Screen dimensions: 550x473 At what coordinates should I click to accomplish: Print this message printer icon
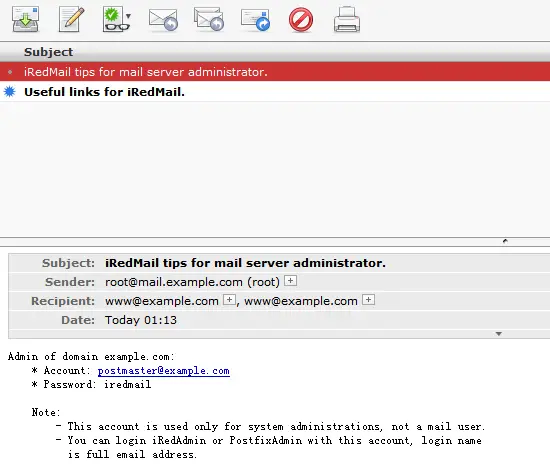pyautogui.click(x=347, y=20)
